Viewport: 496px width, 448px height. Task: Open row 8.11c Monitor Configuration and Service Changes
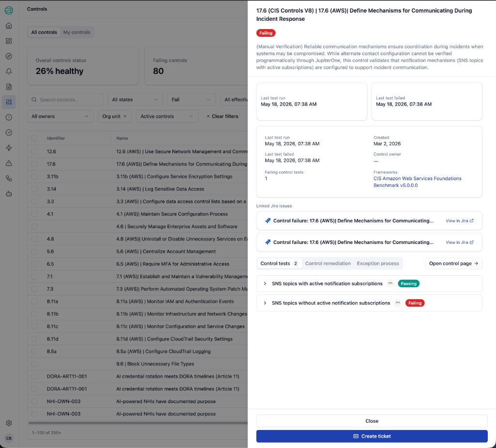[x=138, y=326]
